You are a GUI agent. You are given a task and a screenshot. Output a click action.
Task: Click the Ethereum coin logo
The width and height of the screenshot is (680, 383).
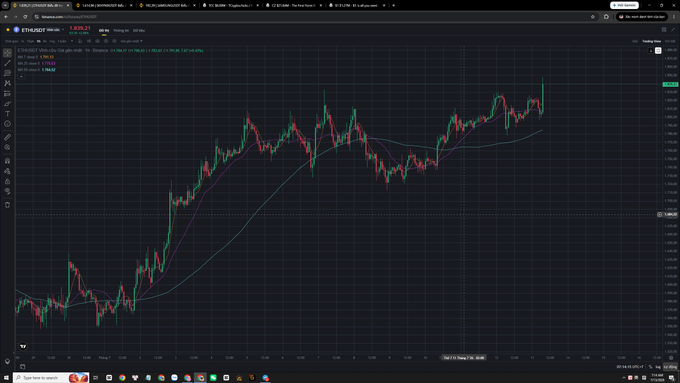tap(16, 30)
